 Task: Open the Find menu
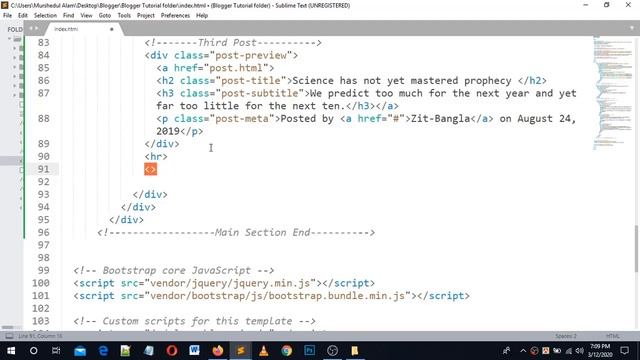tap(68, 16)
